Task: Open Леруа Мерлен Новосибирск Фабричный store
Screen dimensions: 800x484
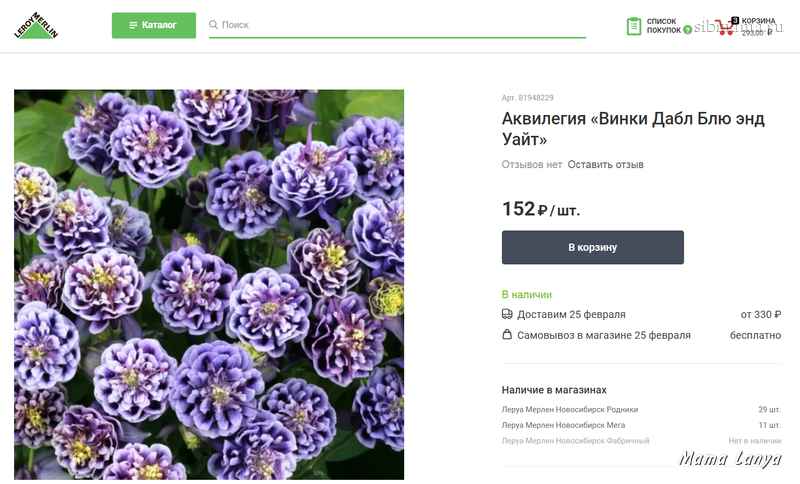Action: [x=575, y=441]
